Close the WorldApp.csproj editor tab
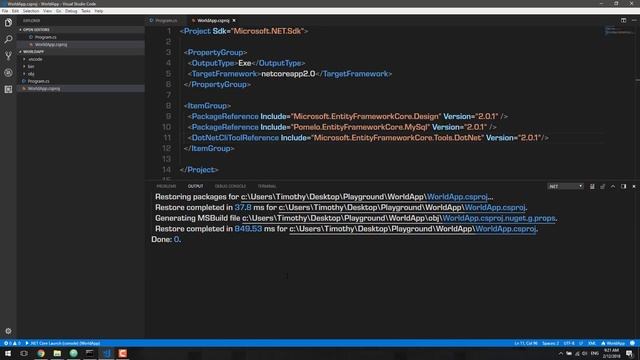 click(234, 20)
